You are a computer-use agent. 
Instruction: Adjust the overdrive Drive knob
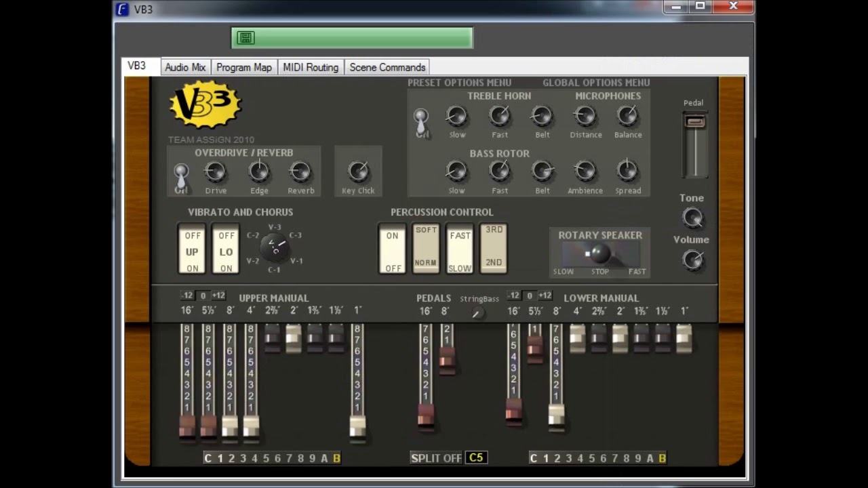click(215, 172)
